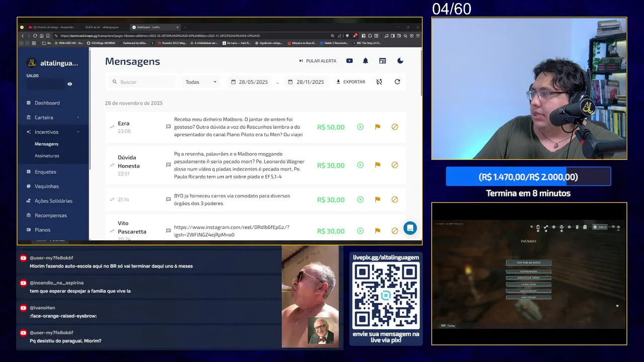Click the browser address bar URL

pyautogui.click(x=160, y=36)
